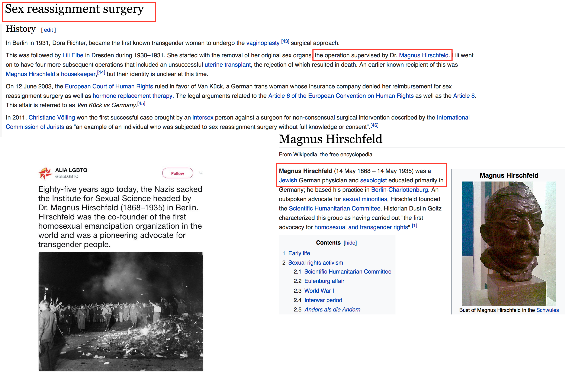569x392 pixels.
Task: Open the book burning photo in tweet
Action: point(121,311)
